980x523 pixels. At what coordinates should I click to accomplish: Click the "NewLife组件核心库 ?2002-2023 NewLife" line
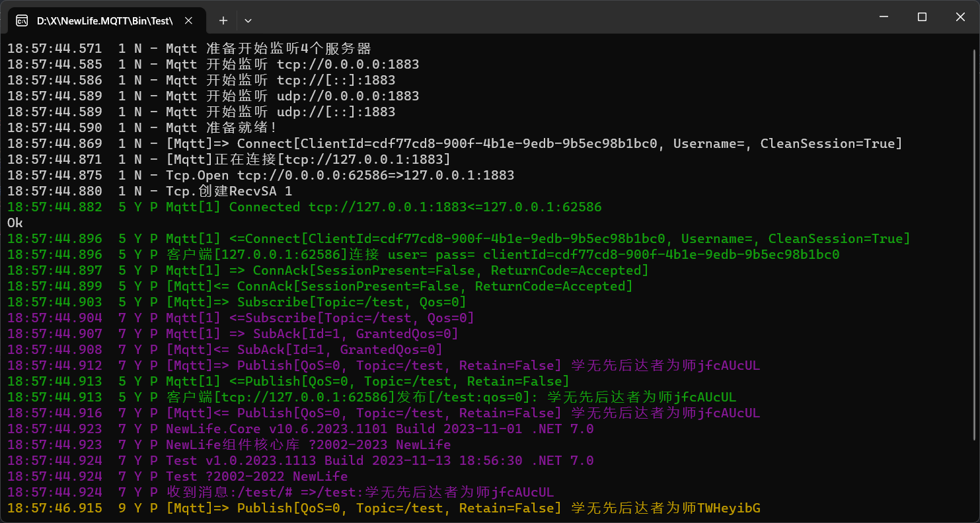[x=229, y=444]
